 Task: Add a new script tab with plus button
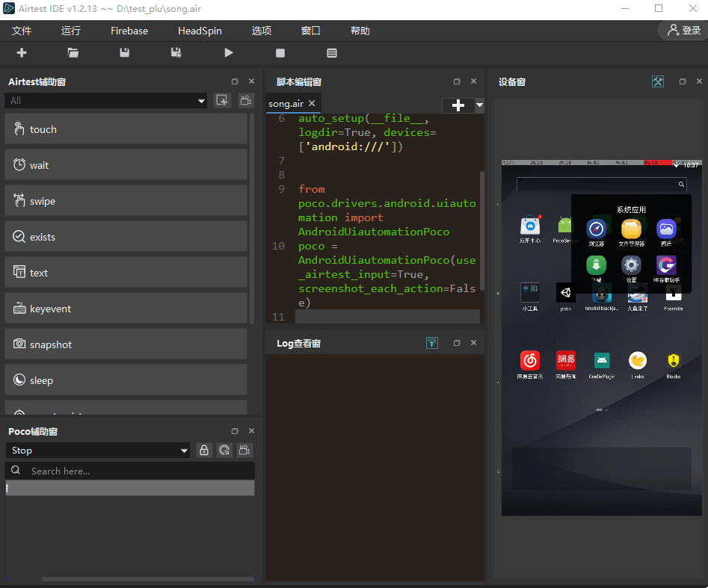point(458,105)
